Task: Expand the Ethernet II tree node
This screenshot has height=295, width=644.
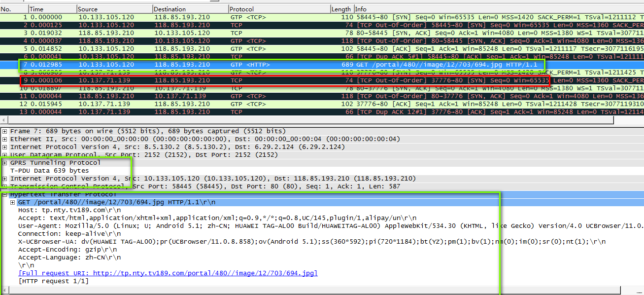Action: pyautogui.click(x=5, y=139)
